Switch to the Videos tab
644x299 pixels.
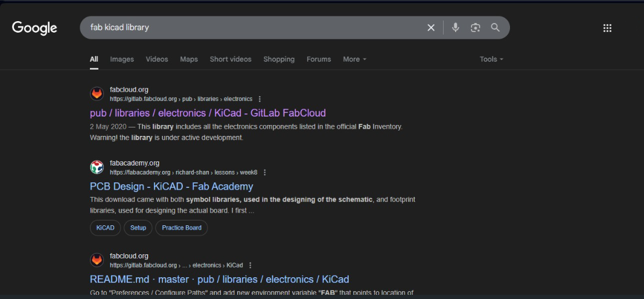[x=157, y=59]
